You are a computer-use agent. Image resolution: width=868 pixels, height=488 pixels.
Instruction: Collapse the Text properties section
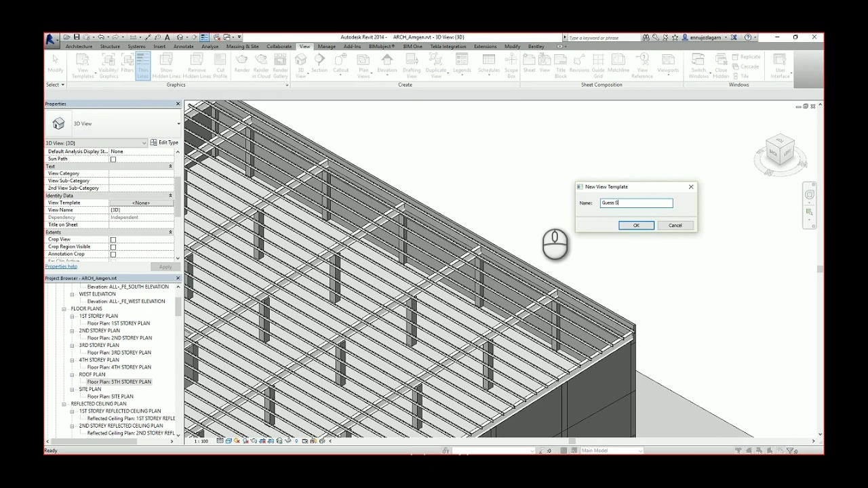coord(170,167)
